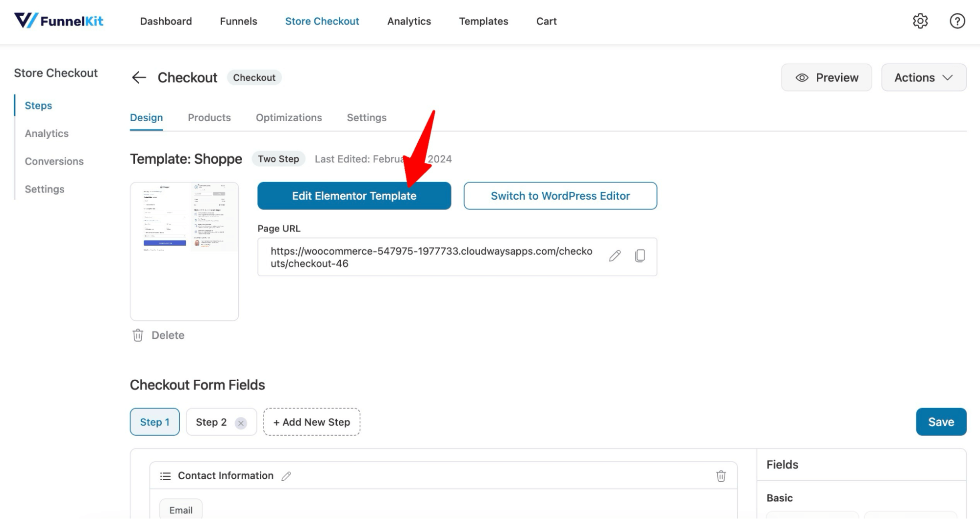Open the Analytics menu in top navigation
This screenshot has height=519, width=980.
[x=409, y=21]
